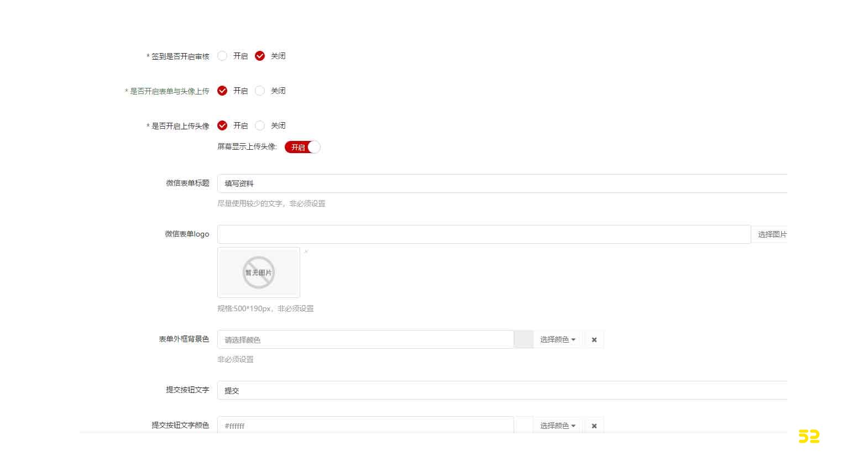The image size is (868, 472).
Task: Click the 暂无图片 logo thumbnail
Action: pos(259,272)
